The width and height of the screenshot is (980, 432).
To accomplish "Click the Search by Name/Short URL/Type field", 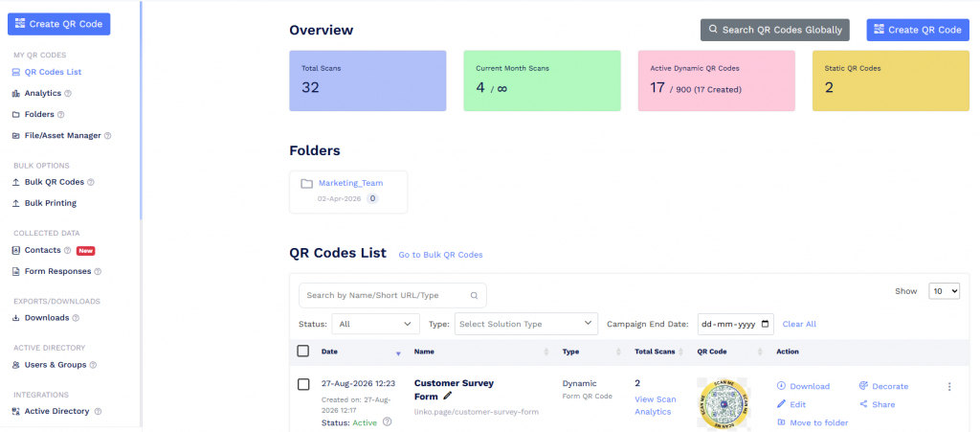I will (392, 296).
